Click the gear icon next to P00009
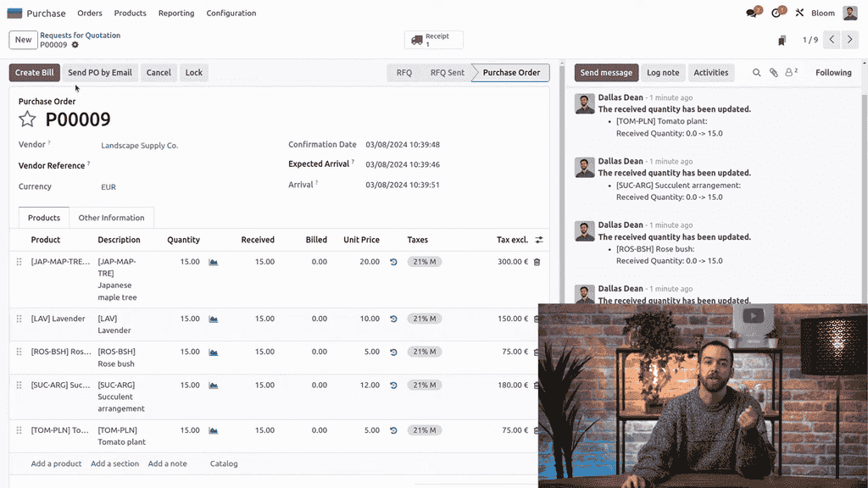Viewport: 868px width, 488px height. click(x=75, y=45)
